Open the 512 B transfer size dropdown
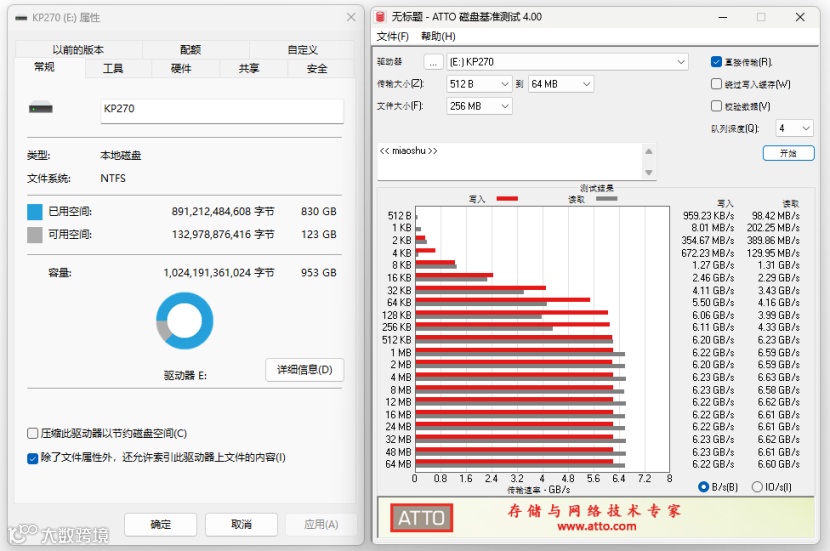This screenshot has height=551, width=830. pos(479,84)
